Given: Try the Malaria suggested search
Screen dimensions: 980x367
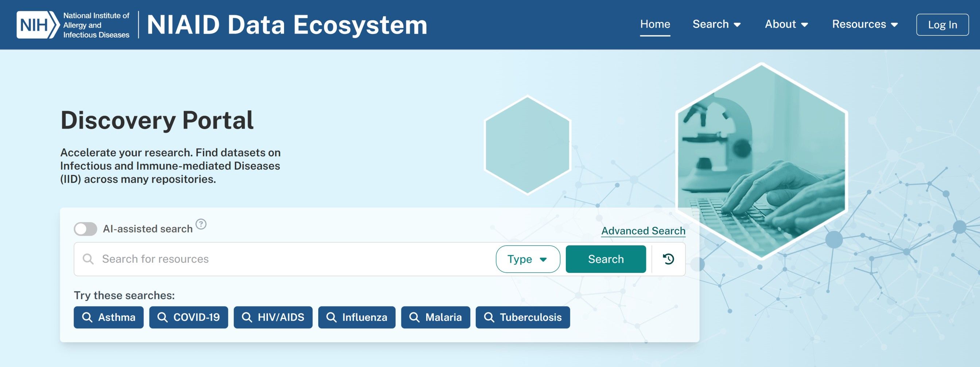Looking at the screenshot, I should point(435,317).
